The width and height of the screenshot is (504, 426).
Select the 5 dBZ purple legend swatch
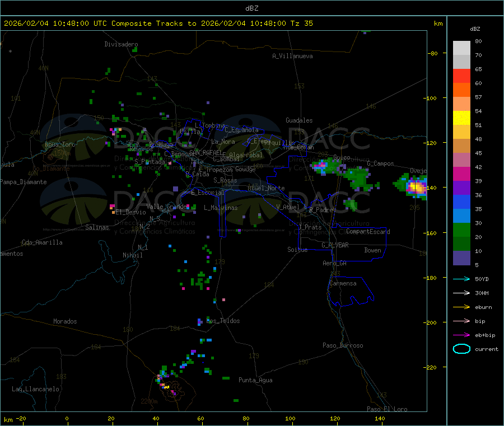461,258
